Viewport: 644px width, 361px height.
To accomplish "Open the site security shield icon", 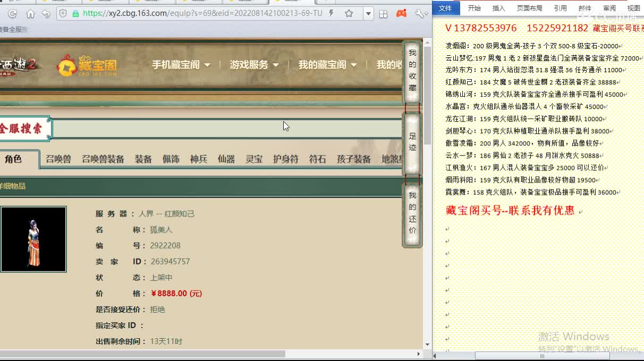I will [63, 13].
